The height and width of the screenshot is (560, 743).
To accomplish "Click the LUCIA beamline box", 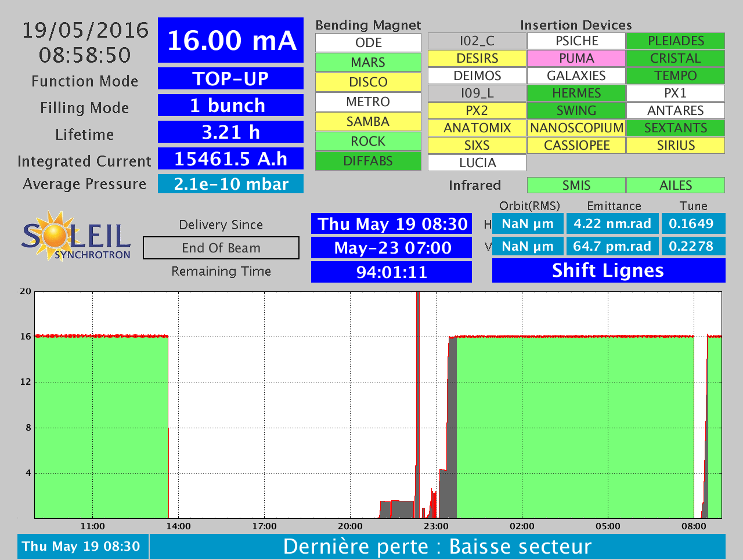I will point(477,162).
